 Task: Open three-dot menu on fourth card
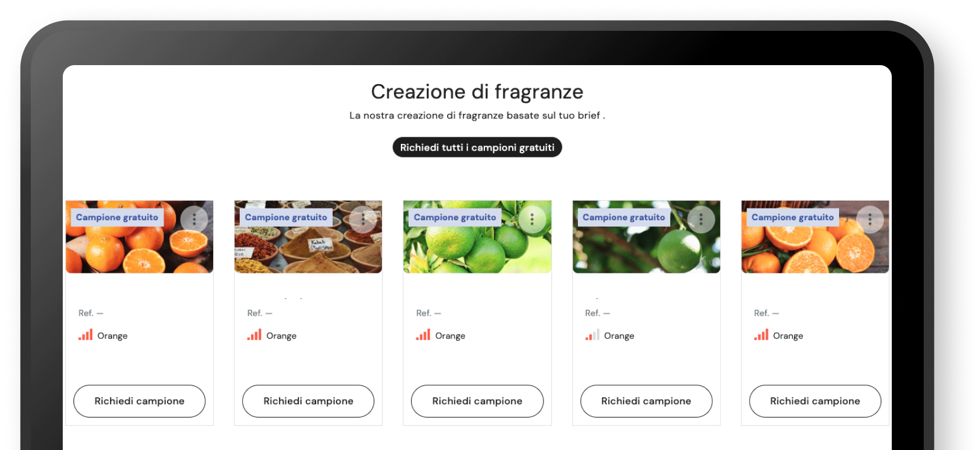tap(701, 219)
